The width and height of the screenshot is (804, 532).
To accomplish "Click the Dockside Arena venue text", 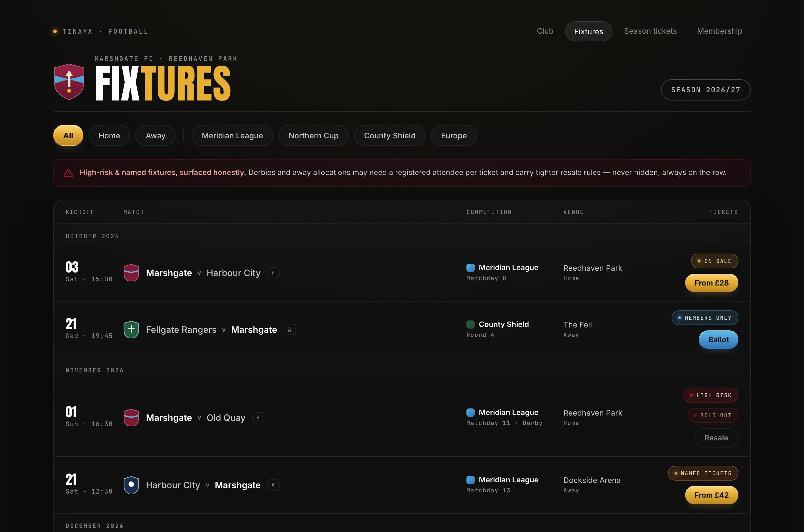I will 592,480.
